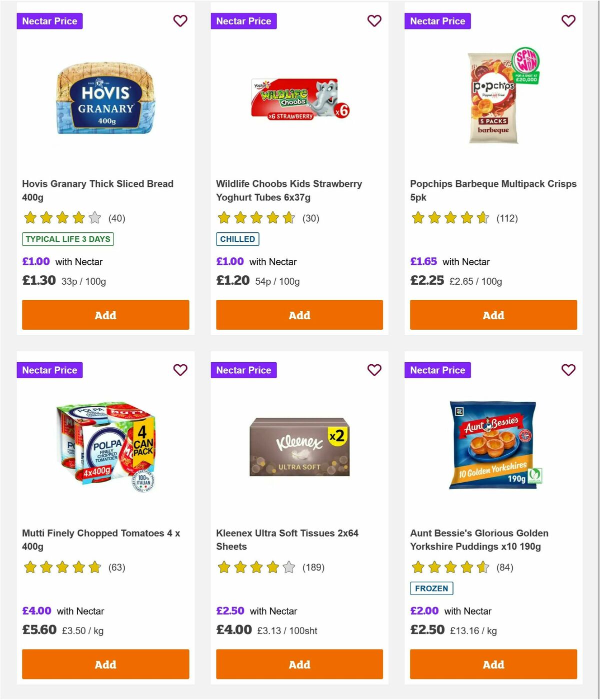600x700 pixels.
Task: Click the FROZEN badge on Aunt Bessie's puddings
Action: tap(431, 589)
